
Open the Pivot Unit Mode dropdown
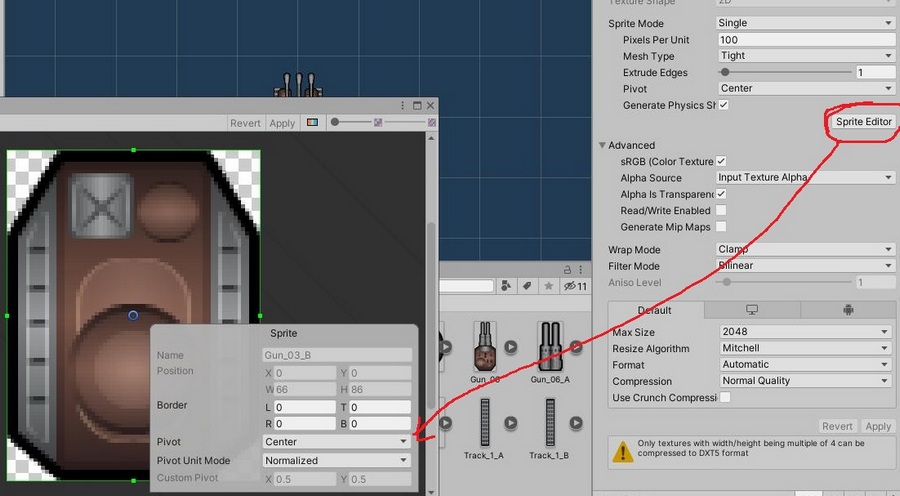tap(336, 461)
